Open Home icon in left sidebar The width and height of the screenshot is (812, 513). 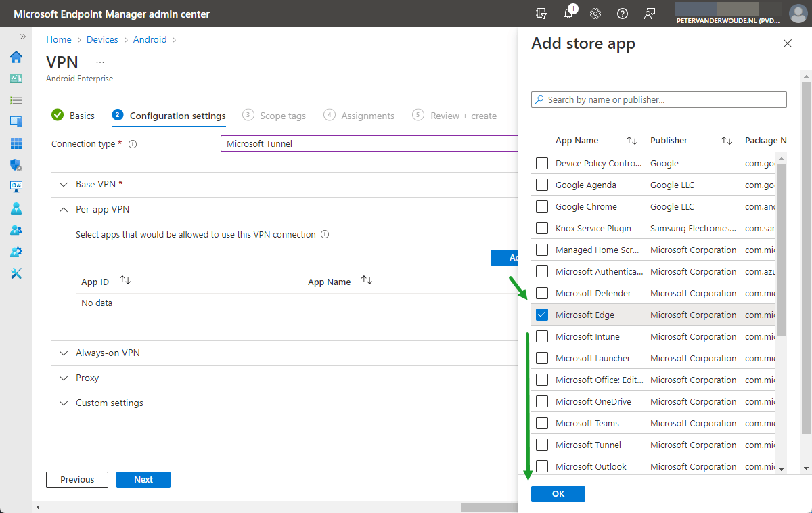[x=16, y=57]
